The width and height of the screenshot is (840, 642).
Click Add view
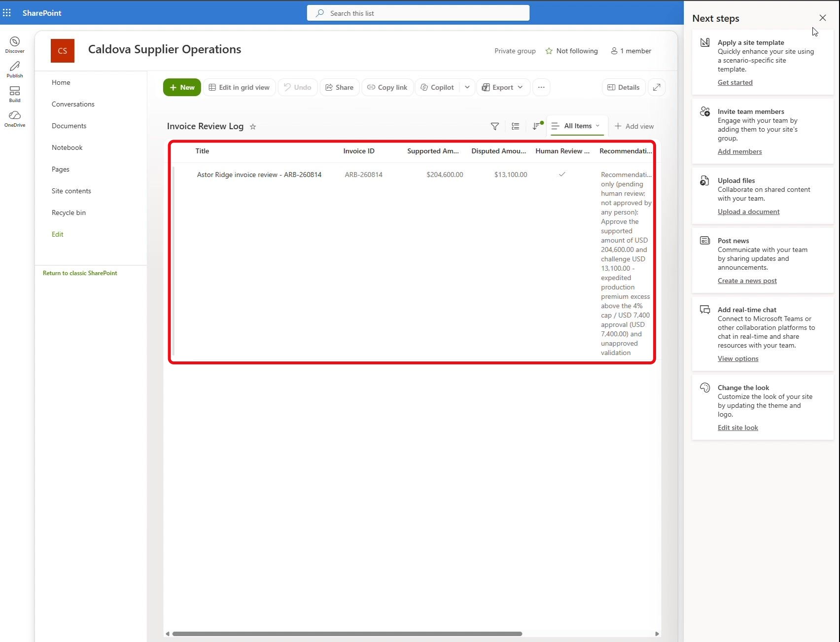634,126
